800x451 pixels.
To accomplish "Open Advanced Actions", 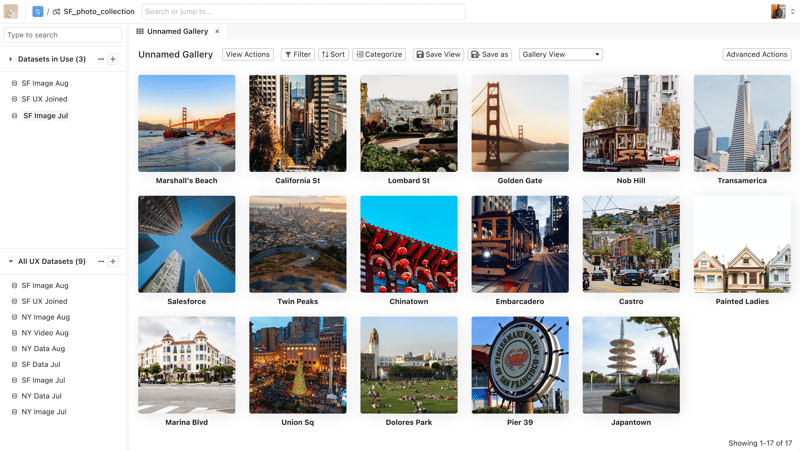I will point(756,54).
